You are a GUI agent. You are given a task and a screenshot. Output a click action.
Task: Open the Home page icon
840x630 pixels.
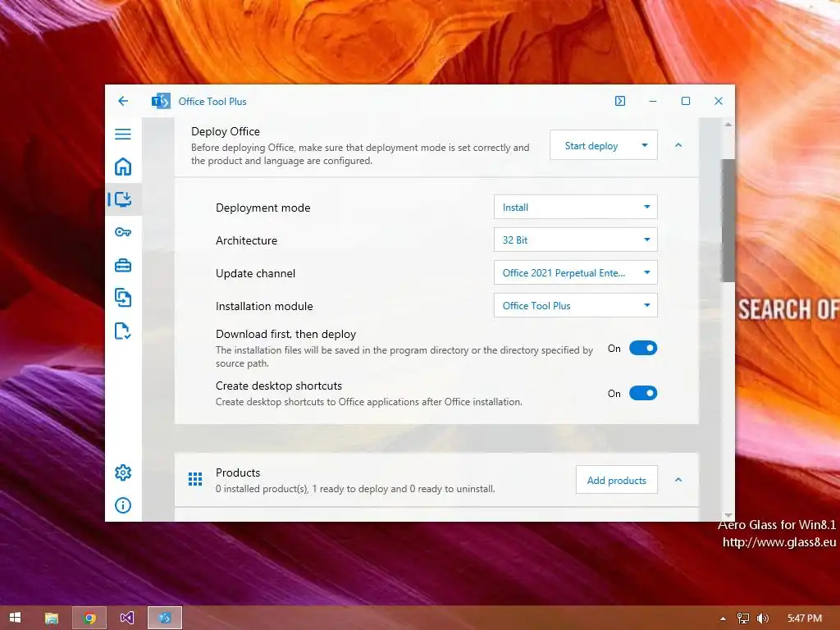(123, 167)
